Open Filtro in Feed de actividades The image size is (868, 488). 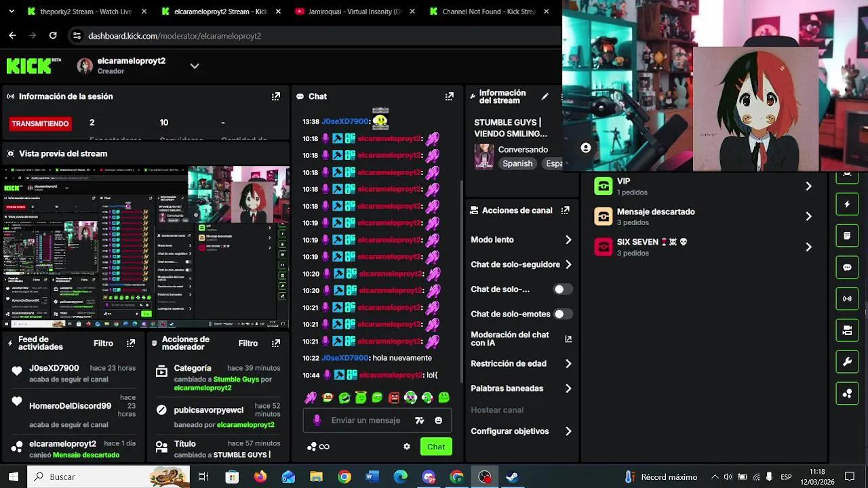[103, 344]
